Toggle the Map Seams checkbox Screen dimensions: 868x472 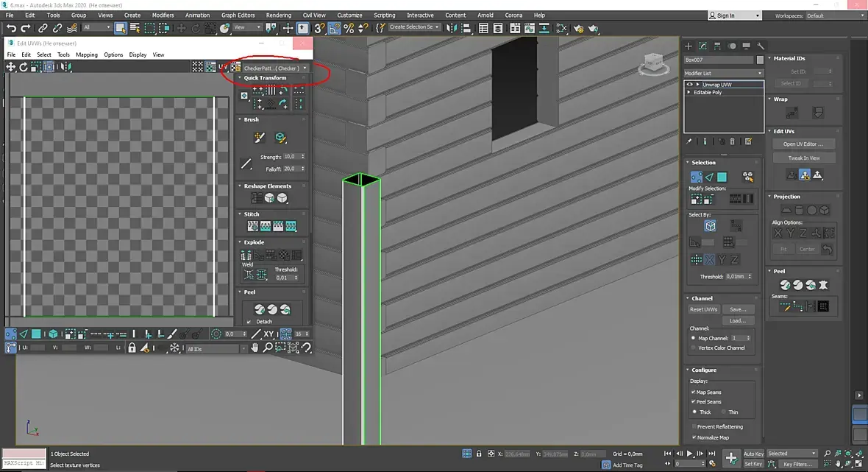[x=693, y=392]
